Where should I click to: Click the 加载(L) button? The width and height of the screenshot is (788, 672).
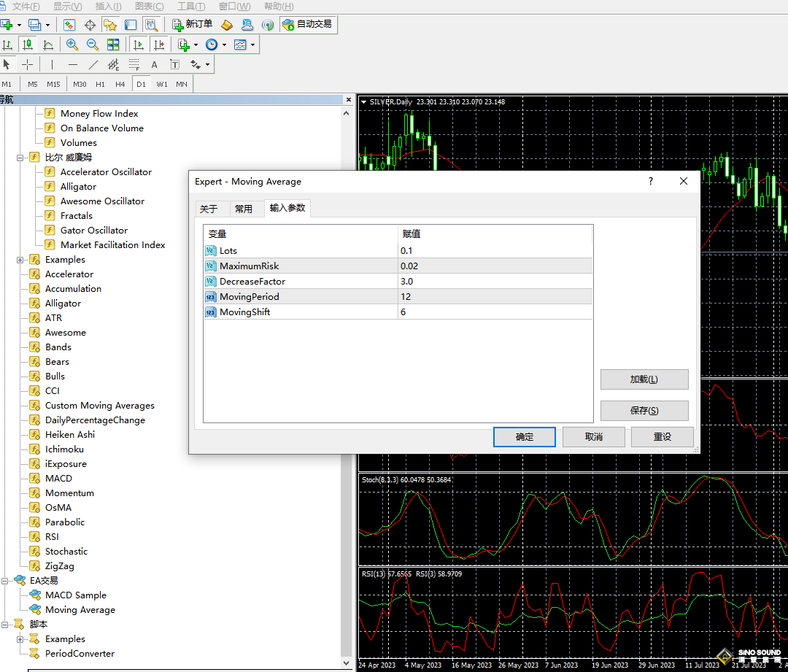click(x=644, y=379)
